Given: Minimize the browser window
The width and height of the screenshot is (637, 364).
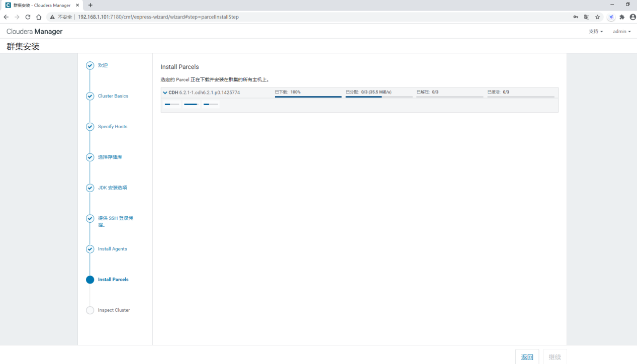Looking at the screenshot, I should pos(612,4).
